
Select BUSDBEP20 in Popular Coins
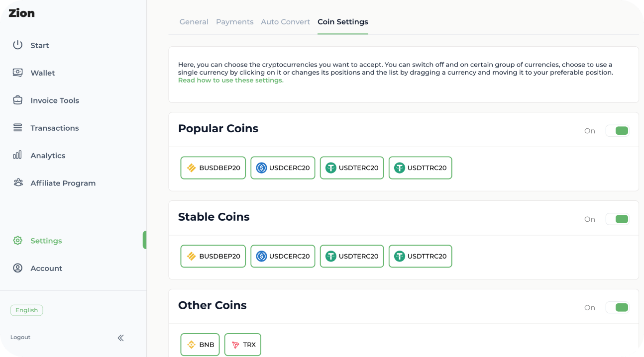point(213,168)
